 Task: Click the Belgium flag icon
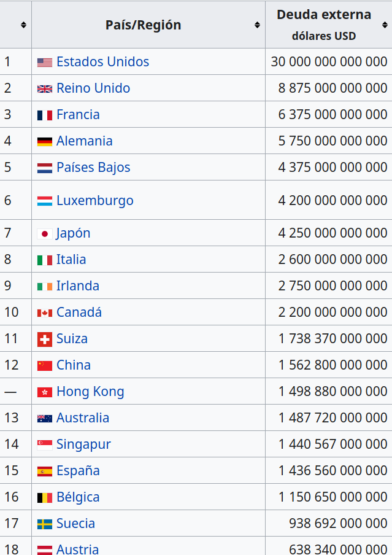click(44, 497)
